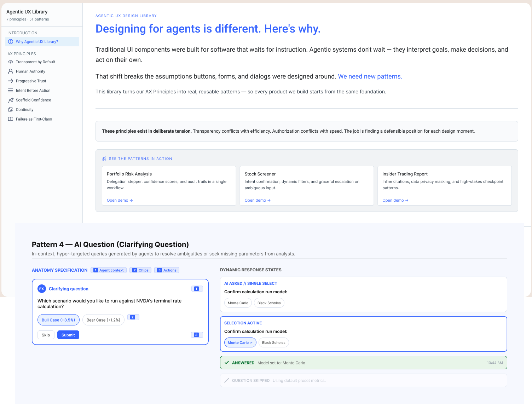This screenshot has width=532, height=404.
Task: Click the green checkmark icon in Answered banner
Action: tap(227, 363)
